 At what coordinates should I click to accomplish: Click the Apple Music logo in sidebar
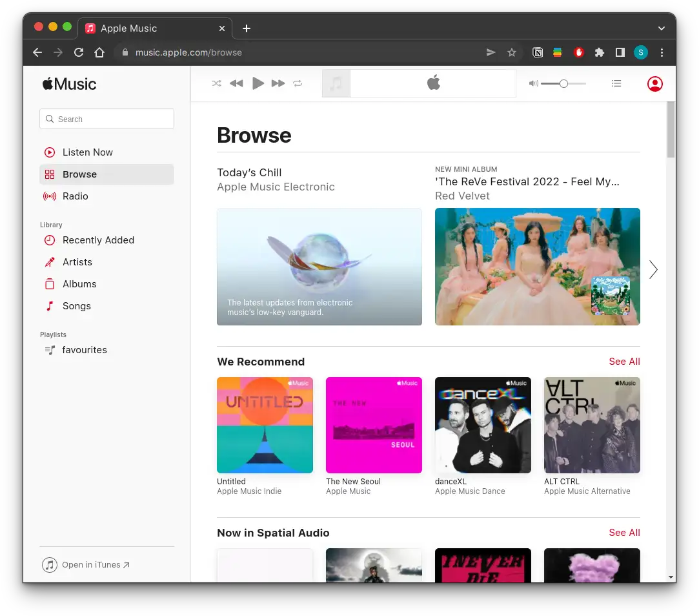[x=69, y=84]
